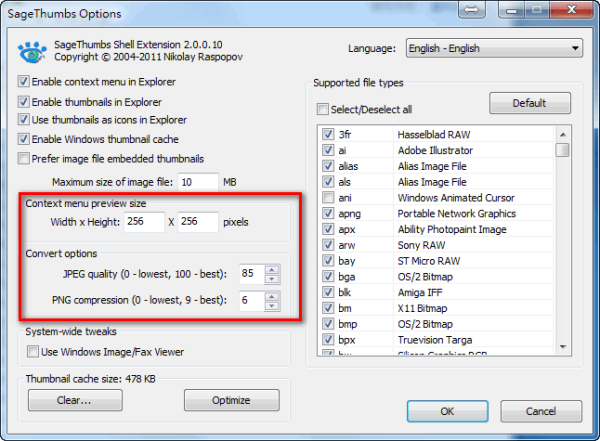The width and height of the screenshot is (600, 441).
Task: Uncheck the 3fr Hasselblad RAW type
Action: (x=328, y=134)
